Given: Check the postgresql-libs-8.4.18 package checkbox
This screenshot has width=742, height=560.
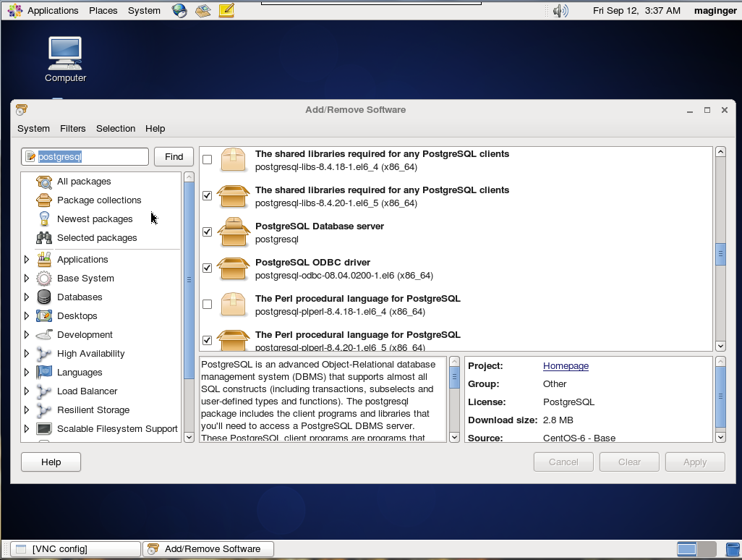Looking at the screenshot, I should (x=208, y=159).
